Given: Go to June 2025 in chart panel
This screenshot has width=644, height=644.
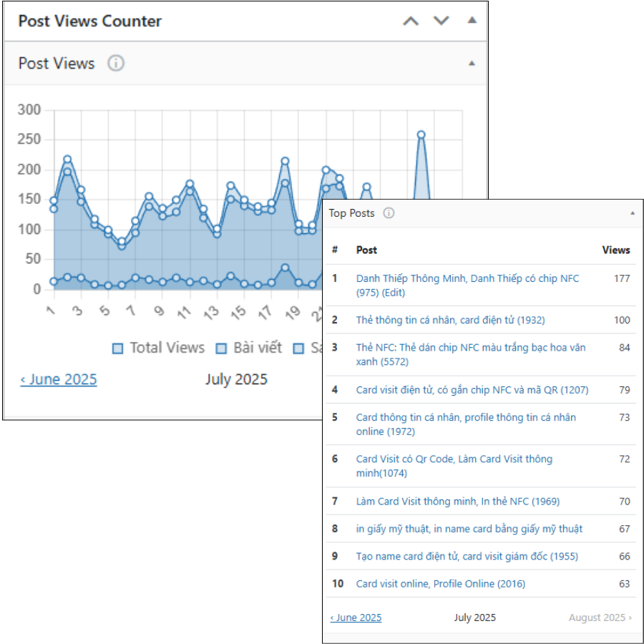Looking at the screenshot, I should pos(59,379).
